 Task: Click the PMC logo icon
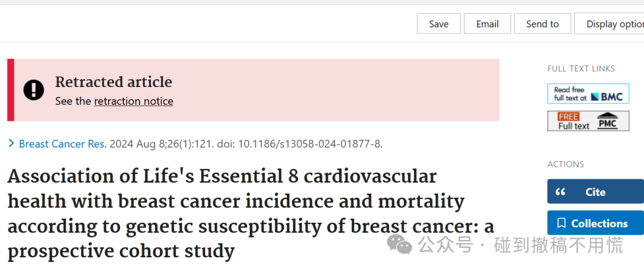[608, 121]
